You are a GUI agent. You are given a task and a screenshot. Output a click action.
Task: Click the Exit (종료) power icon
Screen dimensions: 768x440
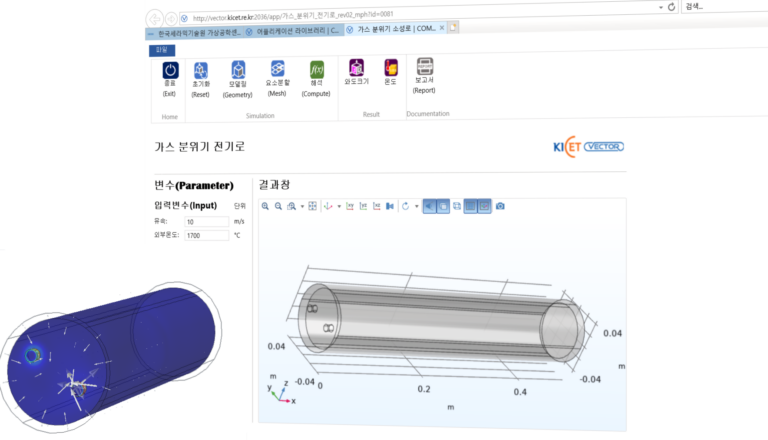click(x=169, y=71)
